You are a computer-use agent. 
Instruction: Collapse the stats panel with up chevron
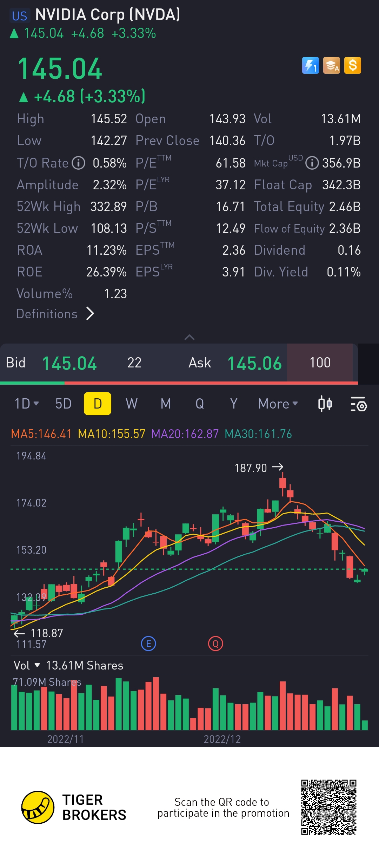click(x=189, y=337)
